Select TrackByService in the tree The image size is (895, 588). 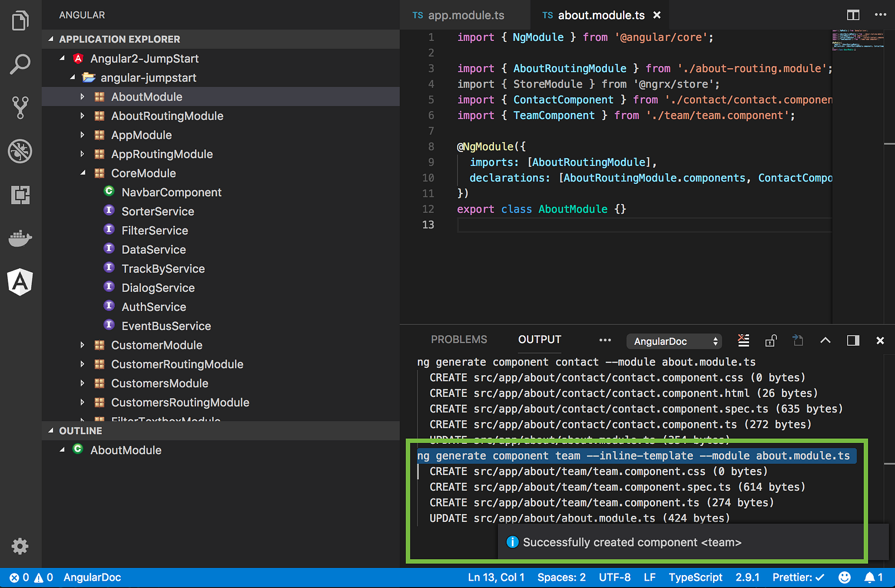pyautogui.click(x=220, y=268)
